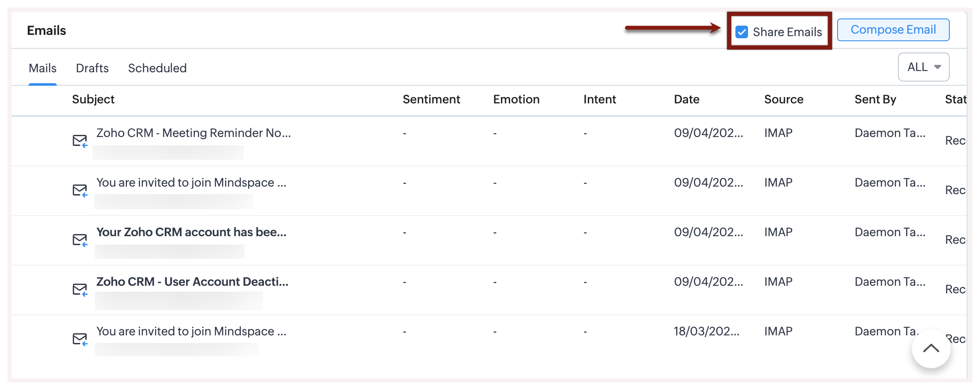Click the Source column header
Screen dimensions: 980x390
click(784, 100)
